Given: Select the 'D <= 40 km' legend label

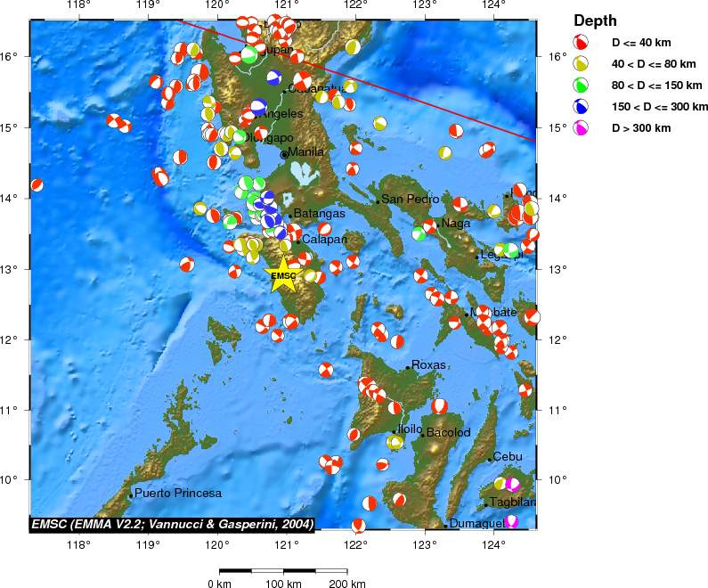Looking at the screenshot, I should coord(643,42).
